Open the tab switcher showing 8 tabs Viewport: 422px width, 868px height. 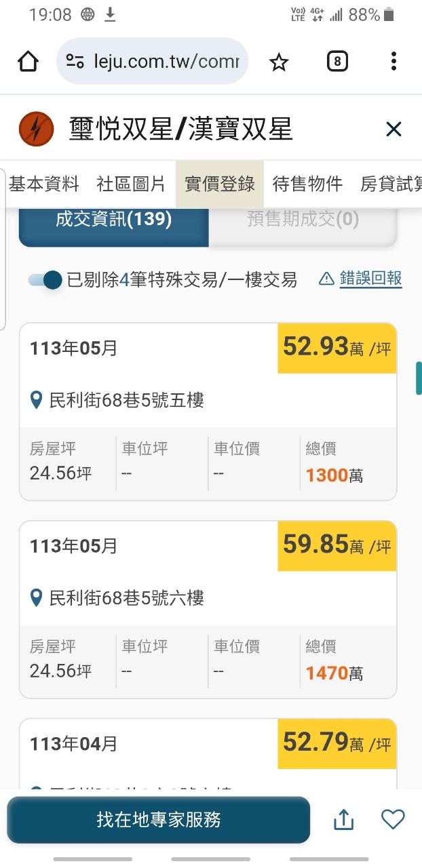[337, 62]
